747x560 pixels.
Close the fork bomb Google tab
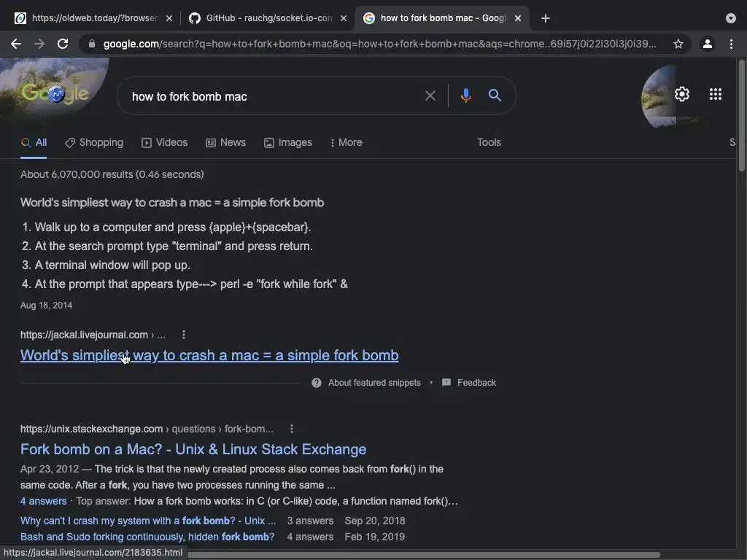518,18
